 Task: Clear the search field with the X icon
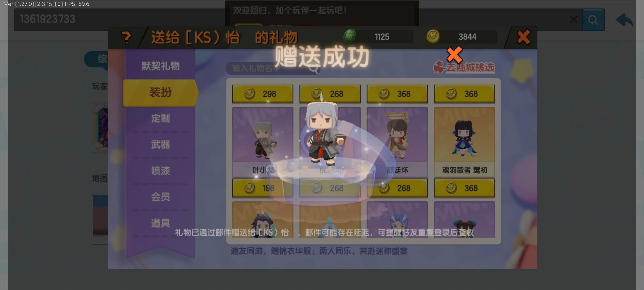pyautogui.click(x=573, y=19)
